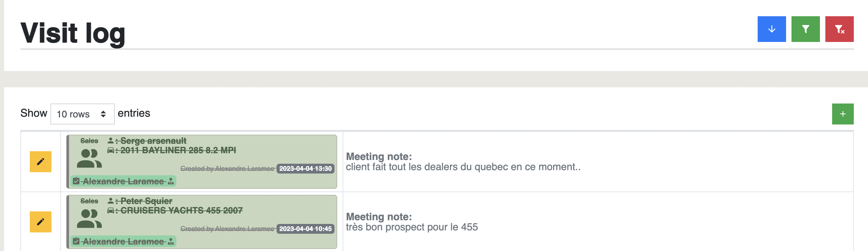Click the 2023-04-04 13:30 date badge
Screen dimensions: 868x251
tap(305, 168)
